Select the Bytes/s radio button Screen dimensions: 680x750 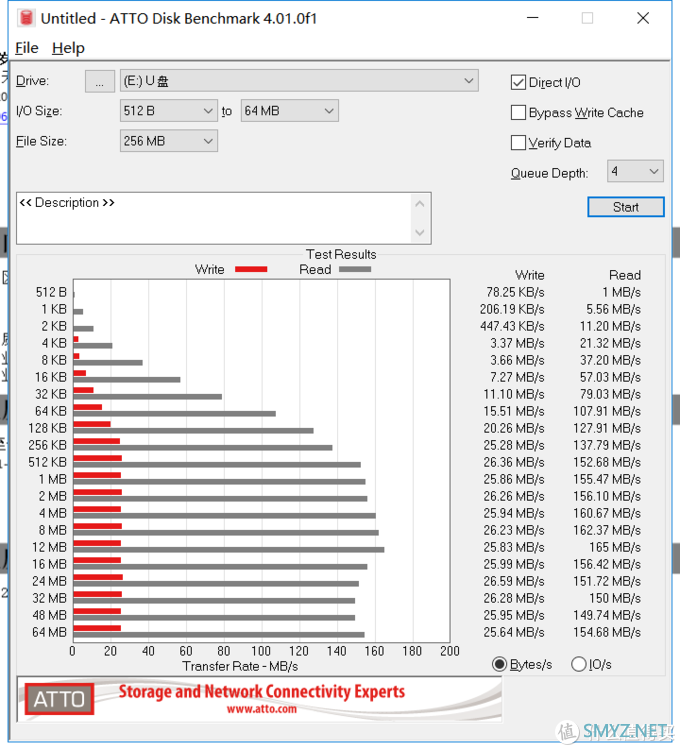coord(500,664)
